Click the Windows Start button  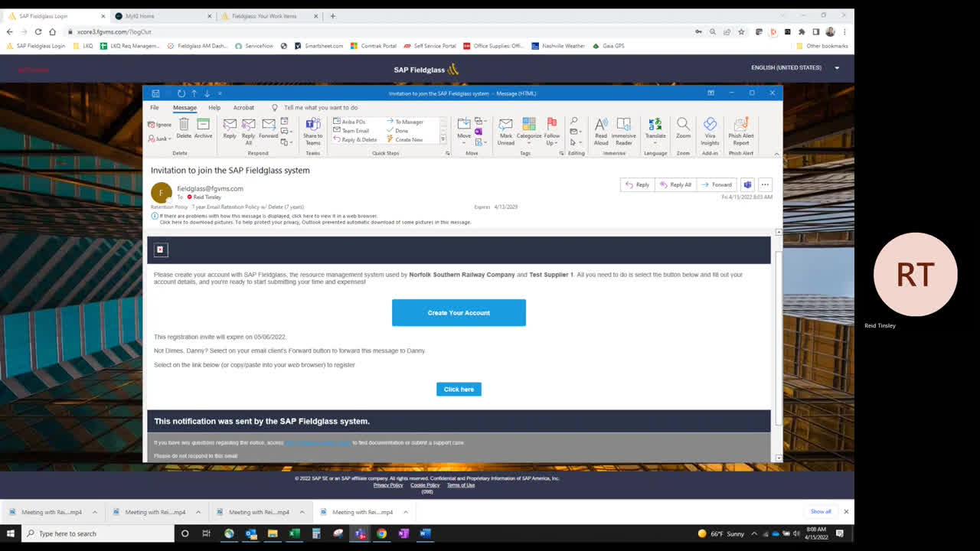11,533
